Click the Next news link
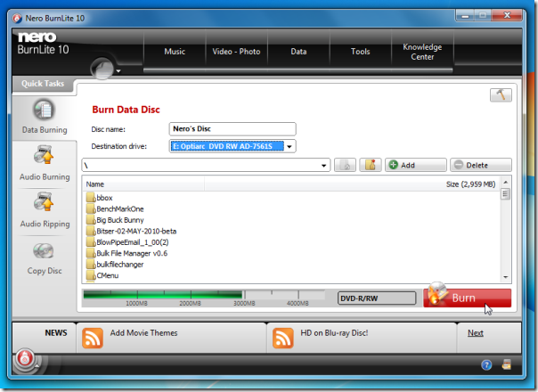Viewport: 538px width, 392px height. pyautogui.click(x=476, y=333)
